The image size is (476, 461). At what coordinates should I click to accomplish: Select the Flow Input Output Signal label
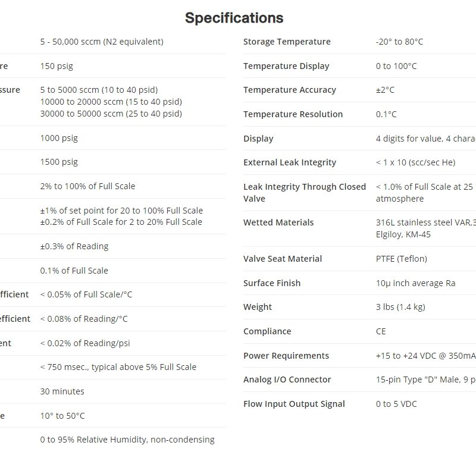coord(294,404)
